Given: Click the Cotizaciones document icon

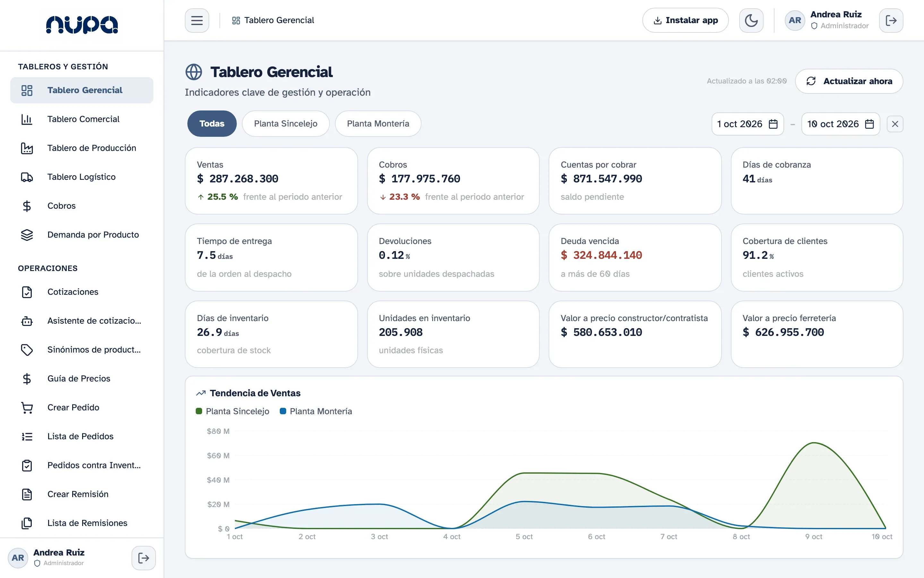Looking at the screenshot, I should click(x=27, y=292).
